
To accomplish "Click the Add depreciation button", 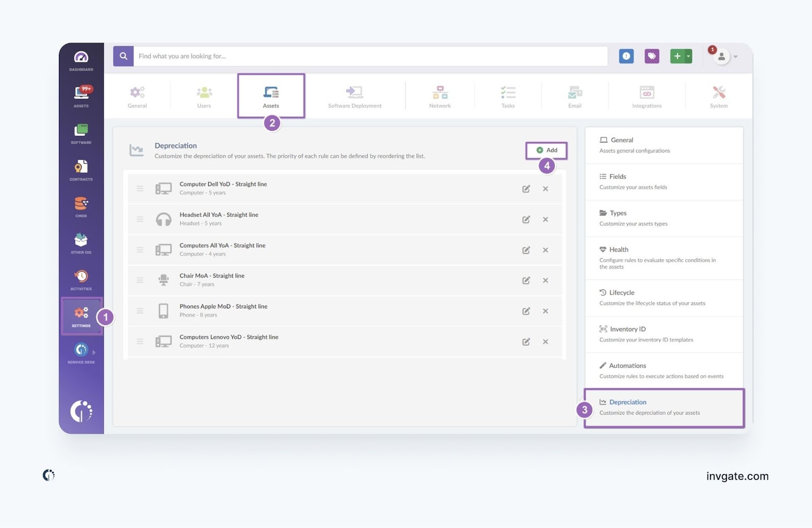I will point(547,150).
